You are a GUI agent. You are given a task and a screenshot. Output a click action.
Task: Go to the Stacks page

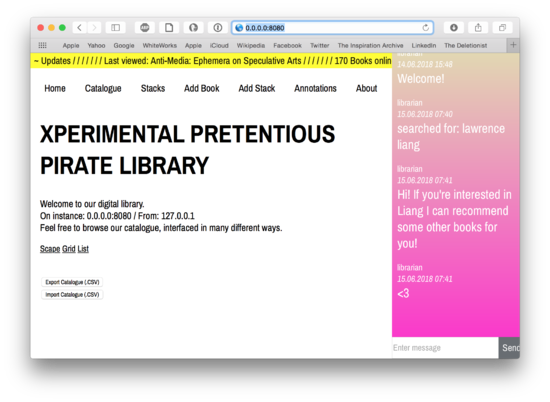[x=153, y=88]
